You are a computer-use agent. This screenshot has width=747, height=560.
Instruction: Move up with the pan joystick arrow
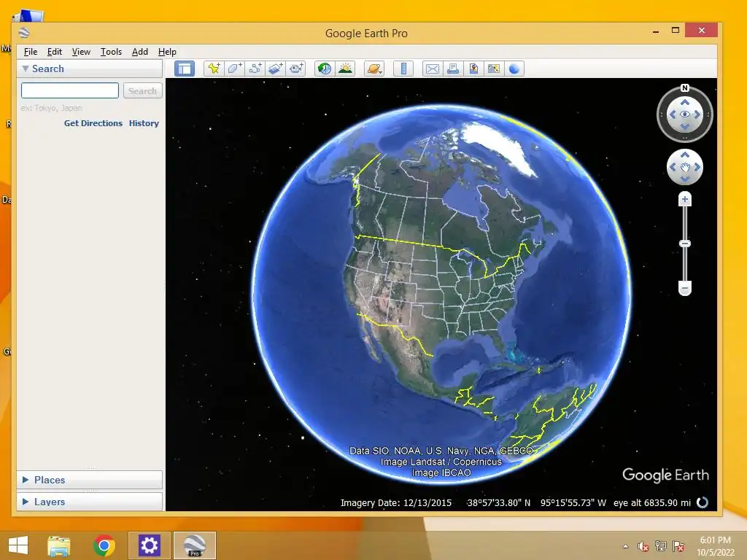pyautogui.click(x=684, y=155)
